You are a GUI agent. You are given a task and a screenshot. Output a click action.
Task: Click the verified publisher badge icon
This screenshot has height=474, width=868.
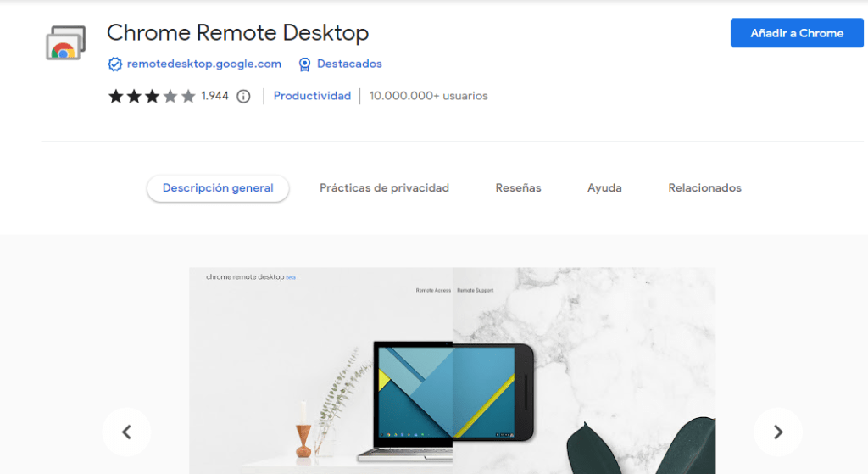114,64
